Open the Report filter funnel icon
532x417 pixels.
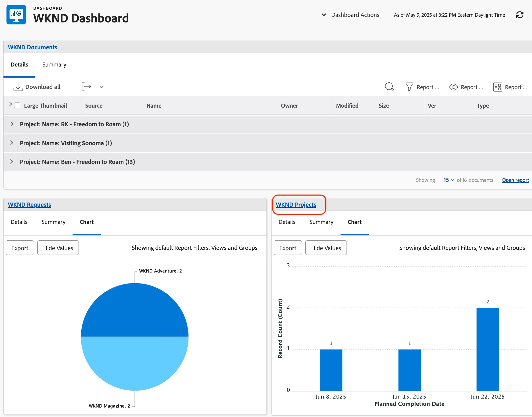[x=409, y=87]
